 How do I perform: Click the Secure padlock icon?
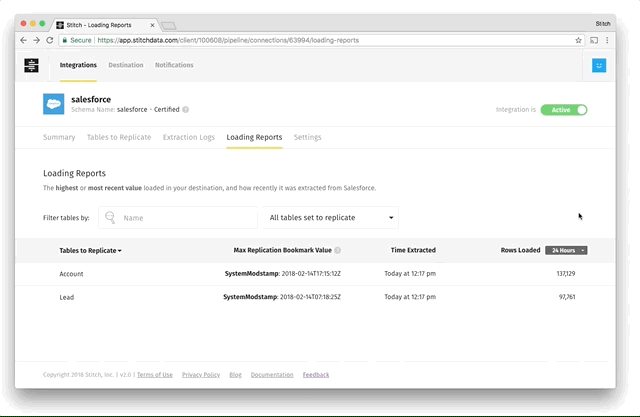coord(64,40)
